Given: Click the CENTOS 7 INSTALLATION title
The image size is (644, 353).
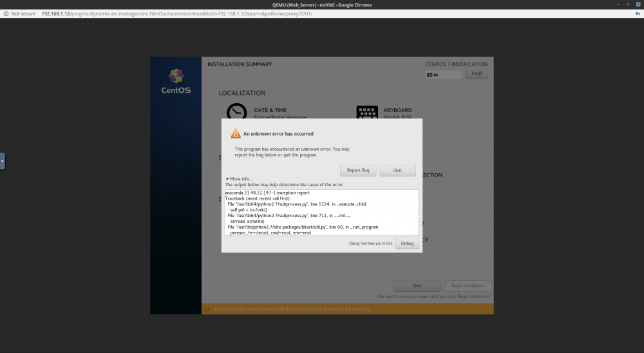Looking at the screenshot, I should tap(457, 64).
